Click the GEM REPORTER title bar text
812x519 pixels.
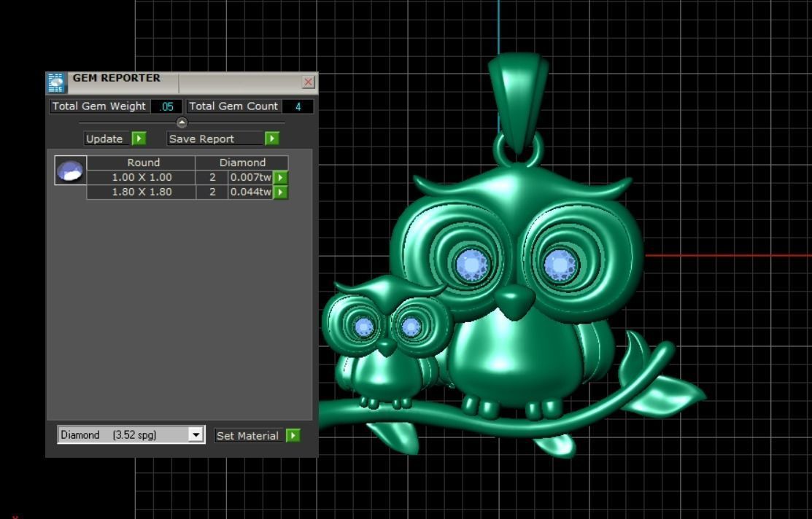click(x=117, y=78)
